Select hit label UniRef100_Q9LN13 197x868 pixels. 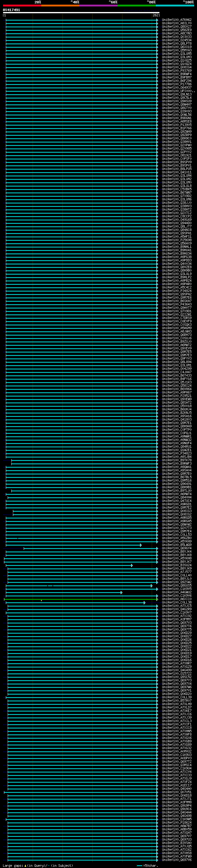click(177, 94)
